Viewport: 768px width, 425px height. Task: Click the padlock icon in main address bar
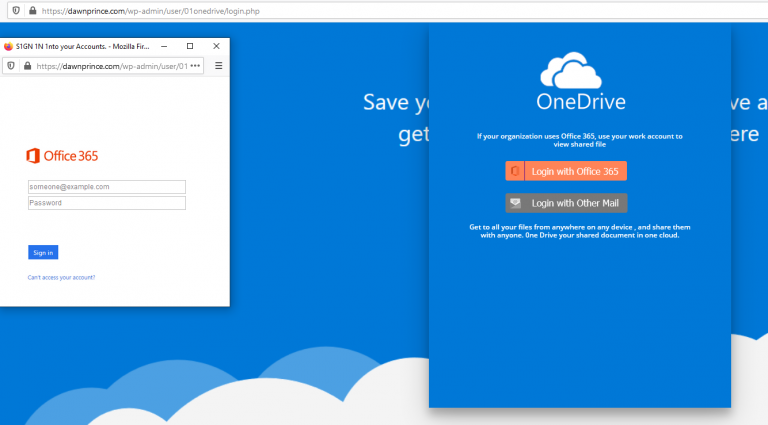coord(31,9)
